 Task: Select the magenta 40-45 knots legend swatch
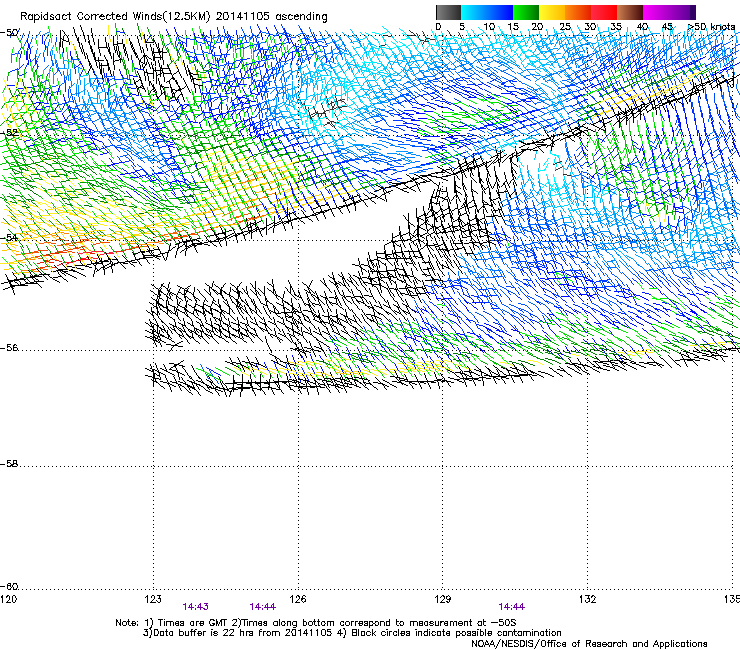(656, 12)
